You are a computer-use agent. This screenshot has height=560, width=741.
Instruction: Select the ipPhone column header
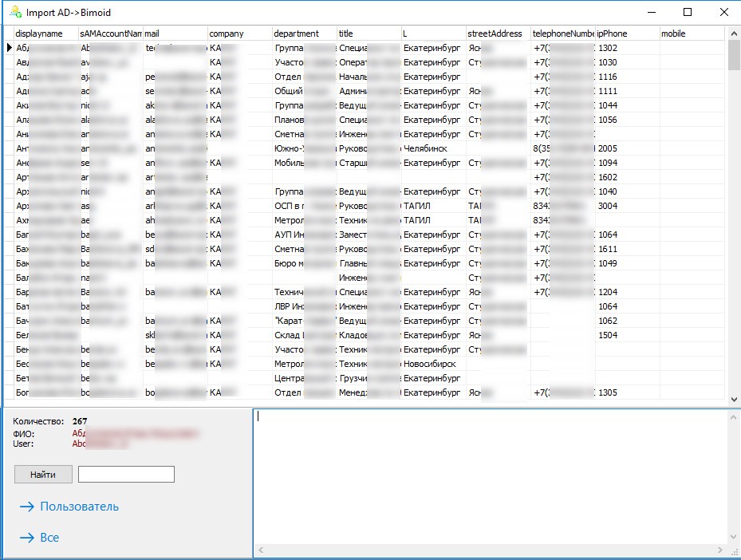(627, 34)
